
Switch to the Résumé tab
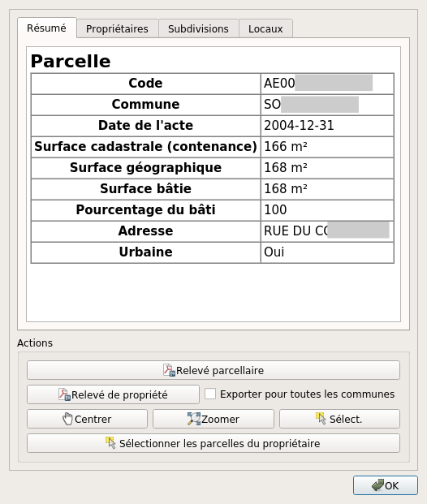pos(47,28)
